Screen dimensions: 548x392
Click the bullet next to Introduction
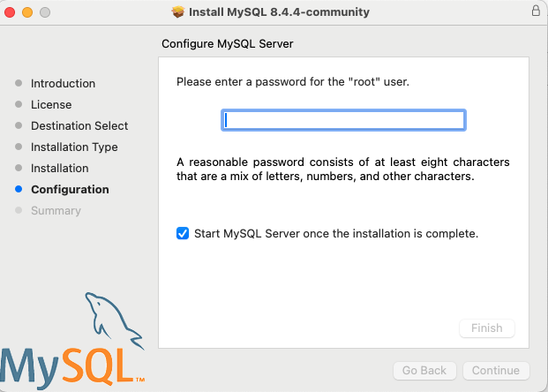click(x=19, y=84)
